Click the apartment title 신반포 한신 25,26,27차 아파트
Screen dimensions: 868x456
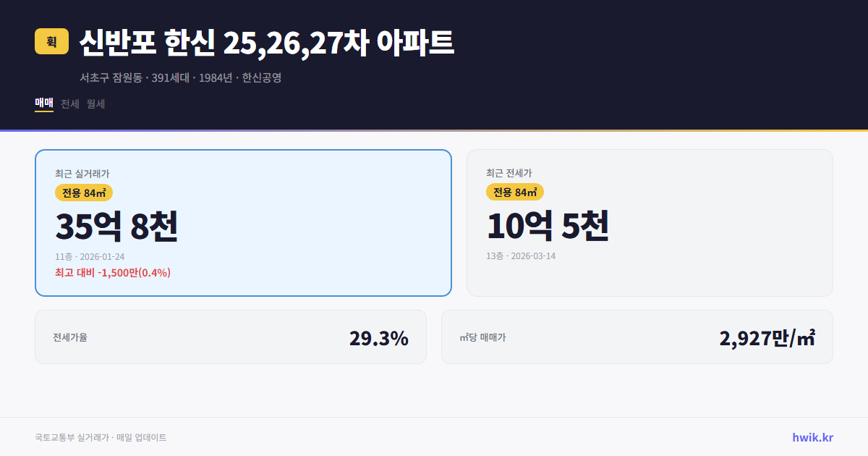[265, 44]
